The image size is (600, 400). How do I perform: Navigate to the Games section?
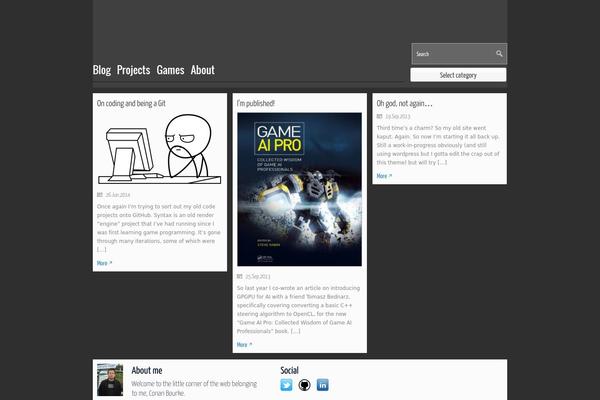170,70
